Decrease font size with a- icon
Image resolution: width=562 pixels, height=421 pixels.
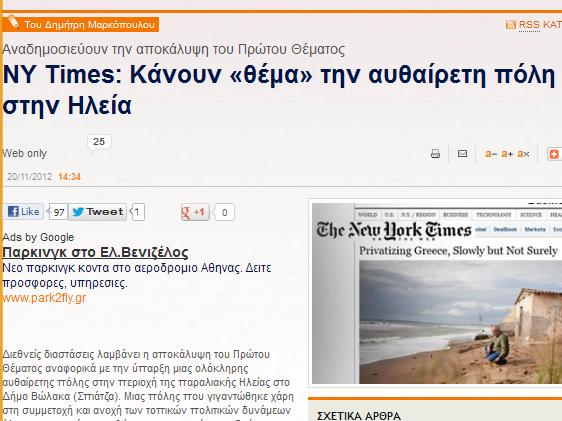pos(491,154)
